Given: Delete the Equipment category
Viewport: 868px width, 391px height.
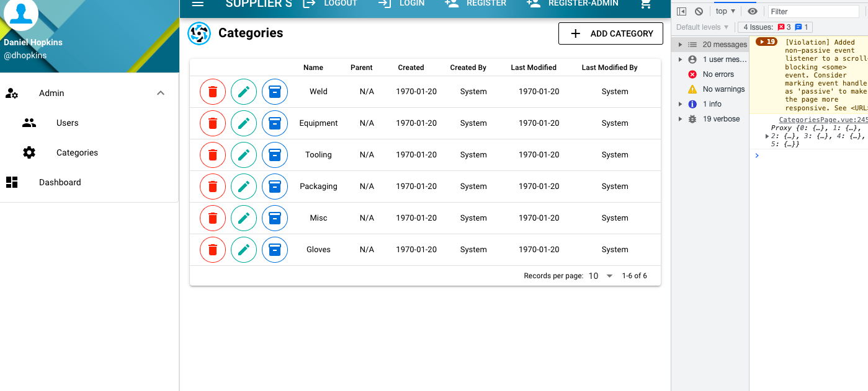Looking at the screenshot, I should point(213,123).
